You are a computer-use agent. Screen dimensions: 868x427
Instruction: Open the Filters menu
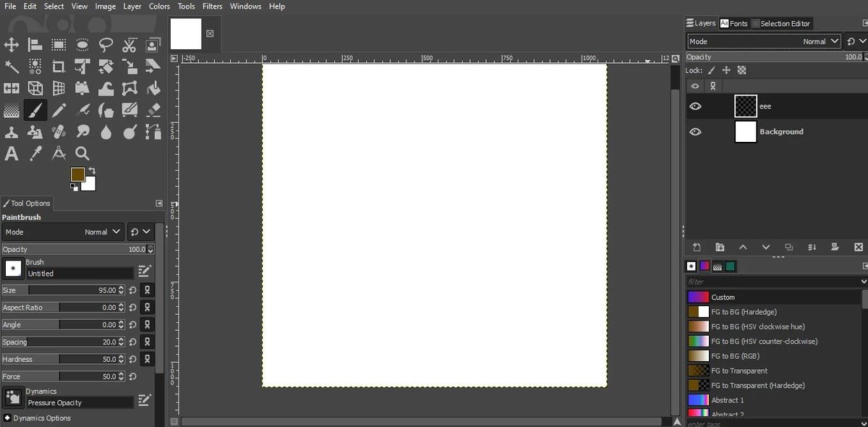coord(213,6)
